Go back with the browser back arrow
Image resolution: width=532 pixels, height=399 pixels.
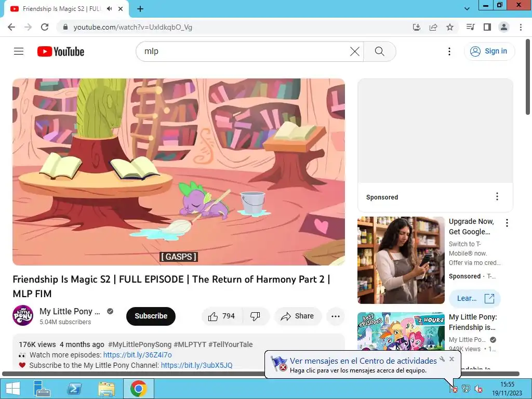coord(11,27)
